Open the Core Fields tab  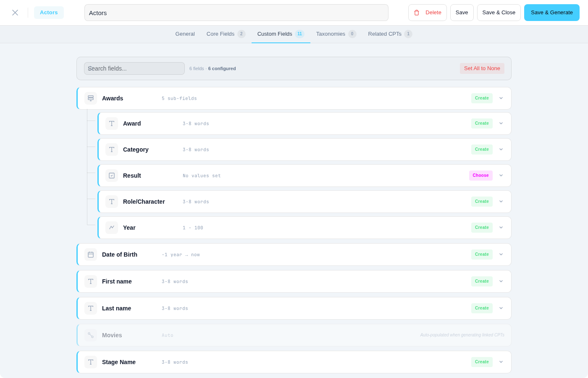(220, 34)
